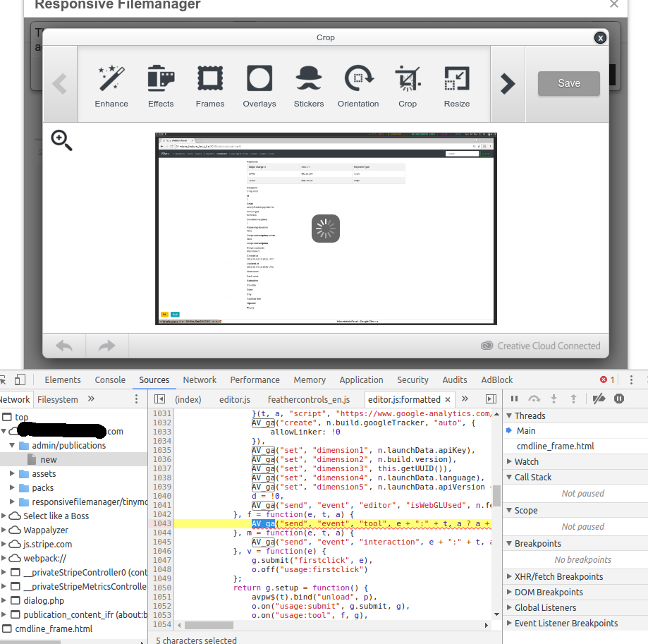Open the Overlays tool
This screenshot has height=644, width=648.
tap(259, 85)
